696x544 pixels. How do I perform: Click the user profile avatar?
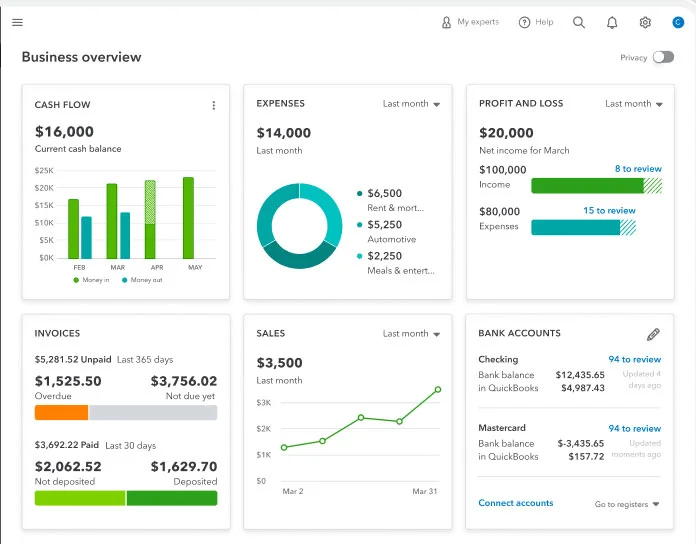678,22
